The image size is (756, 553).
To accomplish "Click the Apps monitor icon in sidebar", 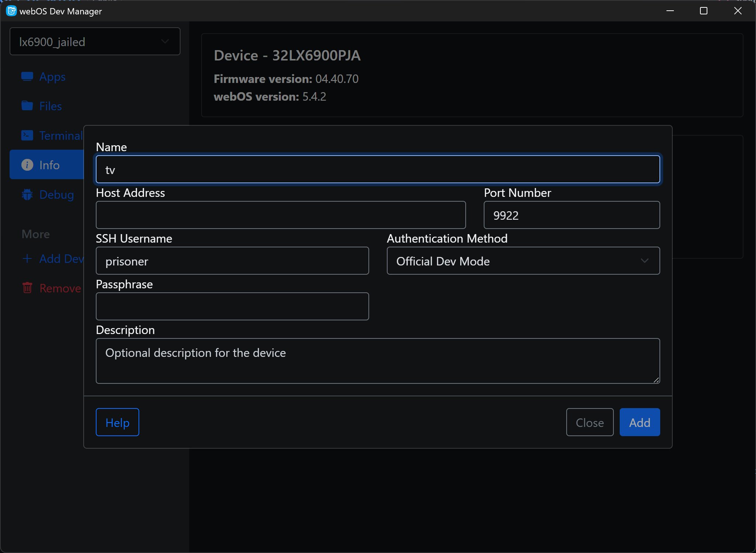I will coord(27,76).
